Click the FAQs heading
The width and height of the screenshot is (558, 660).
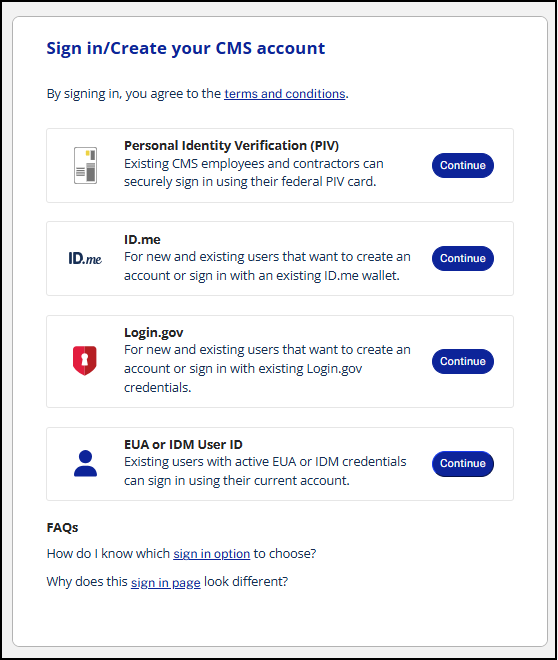tap(62, 527)
